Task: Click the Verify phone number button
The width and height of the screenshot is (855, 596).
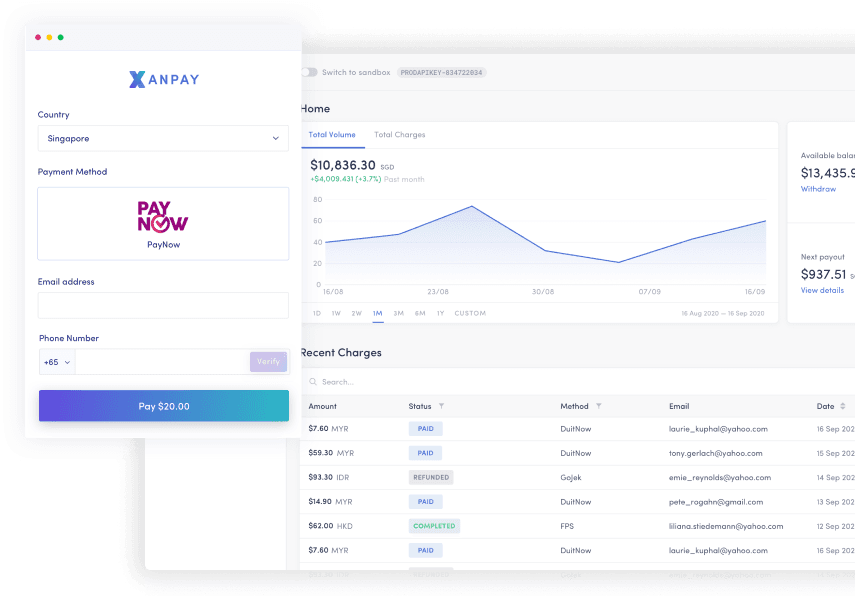Action: [x=268, y=362]
